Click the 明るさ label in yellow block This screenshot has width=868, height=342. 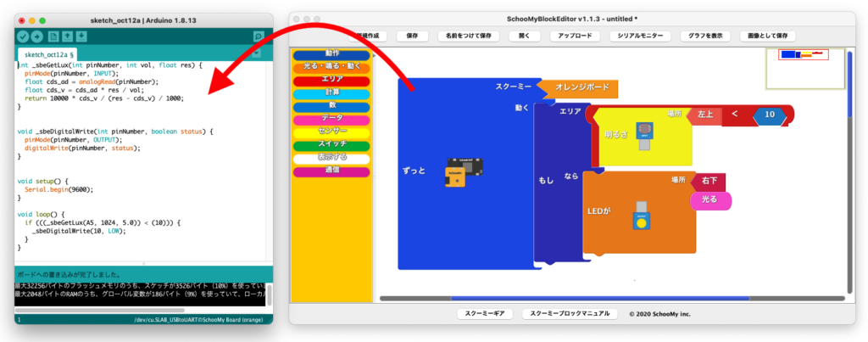pos(615,134)
